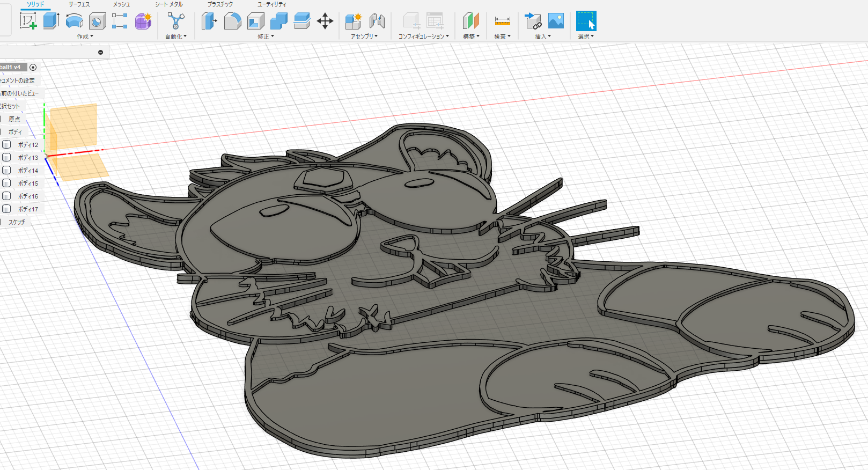Toggle the ball1 v4 component activate radio
Screen dimensions: 868x470
click(x=33, y=67)
